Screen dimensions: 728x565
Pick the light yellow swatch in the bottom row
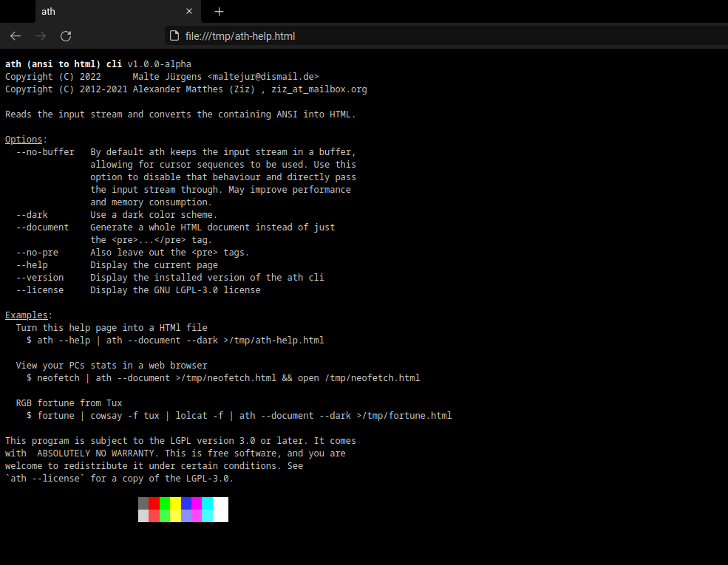(x=175, y=516)
